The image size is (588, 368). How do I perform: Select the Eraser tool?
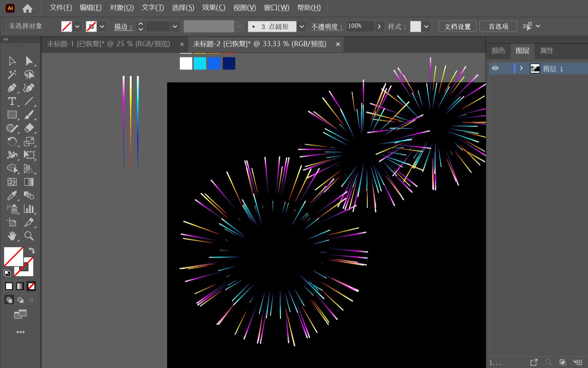pos(29,128)
